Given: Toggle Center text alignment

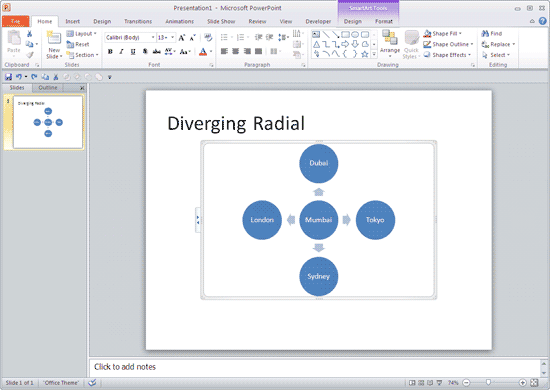Looking at the screenshot, I should pyautogui.click(x=236, y=52).
